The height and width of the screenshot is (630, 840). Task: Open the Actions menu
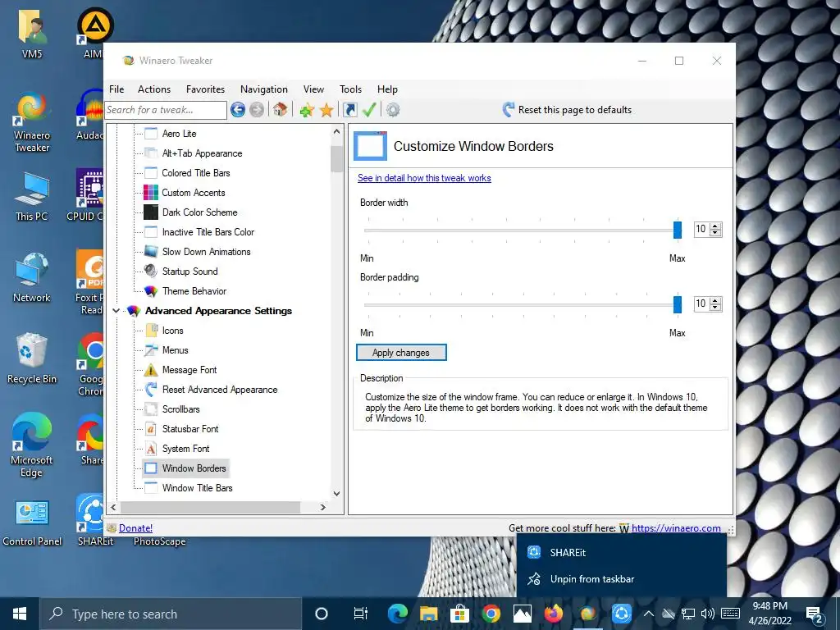click(153, 89)
